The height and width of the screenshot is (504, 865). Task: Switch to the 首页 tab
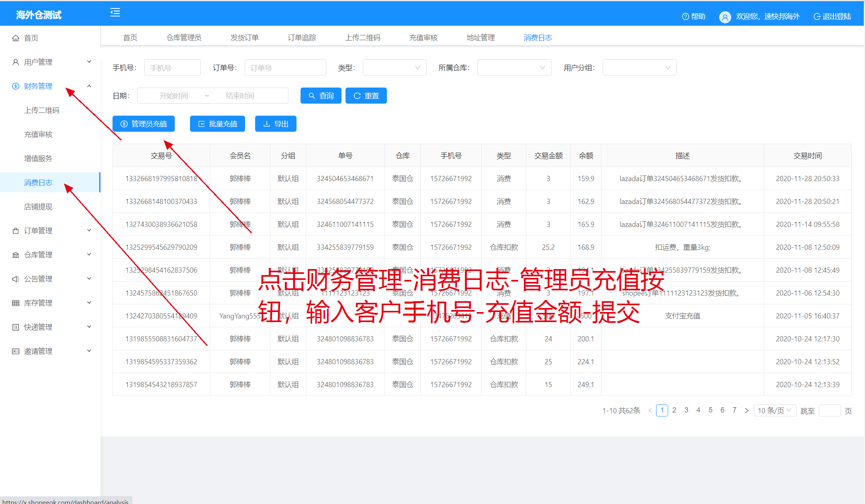pos(130,37)
